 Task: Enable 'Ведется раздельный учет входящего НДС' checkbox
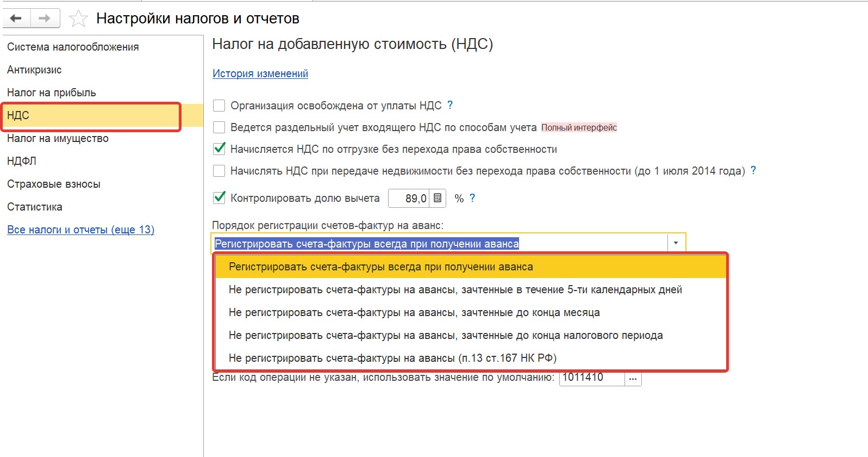(x=219, y=127)
